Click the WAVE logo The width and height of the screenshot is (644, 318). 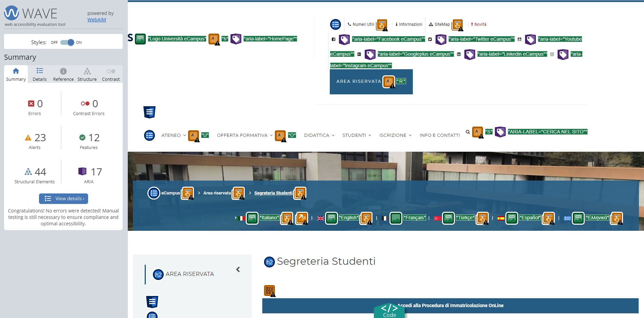click(31, 13)
